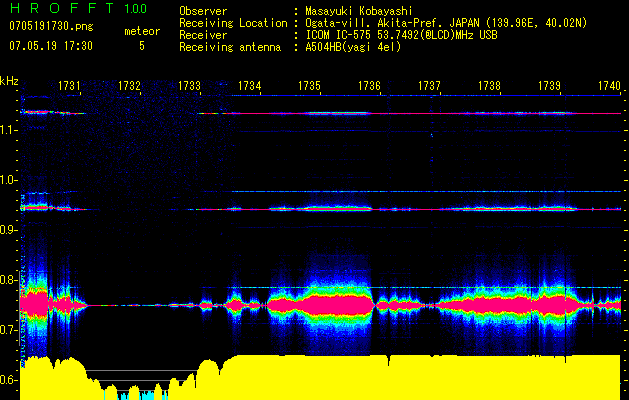Click the Receiving antenna label

click(230, 47)
